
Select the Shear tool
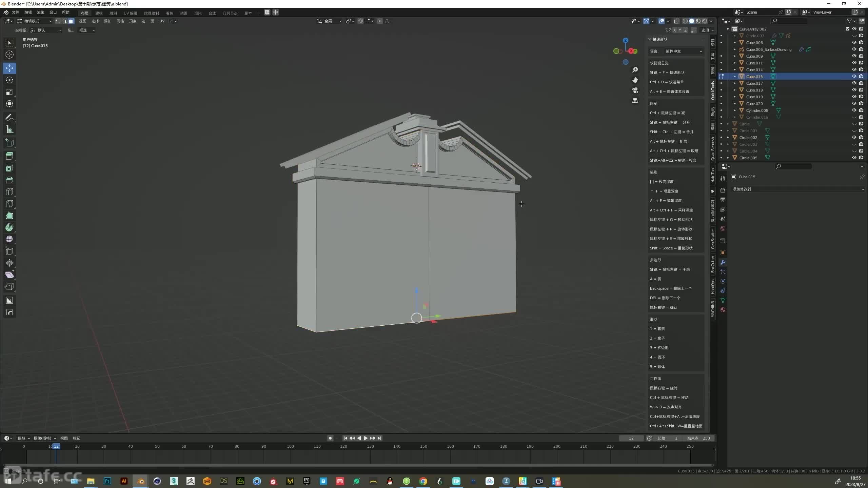pyautogui.click(x=9, y=274)
